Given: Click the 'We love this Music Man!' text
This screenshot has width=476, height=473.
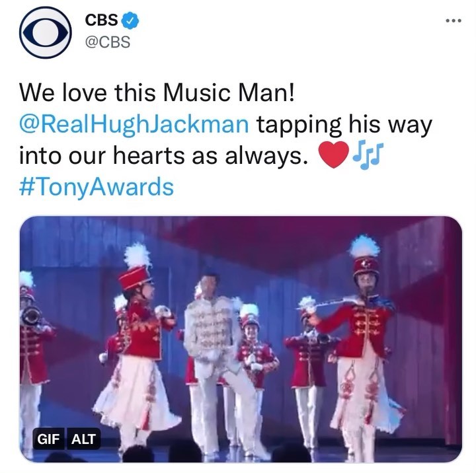Looking at the screenshot, I should click(157, 92).
